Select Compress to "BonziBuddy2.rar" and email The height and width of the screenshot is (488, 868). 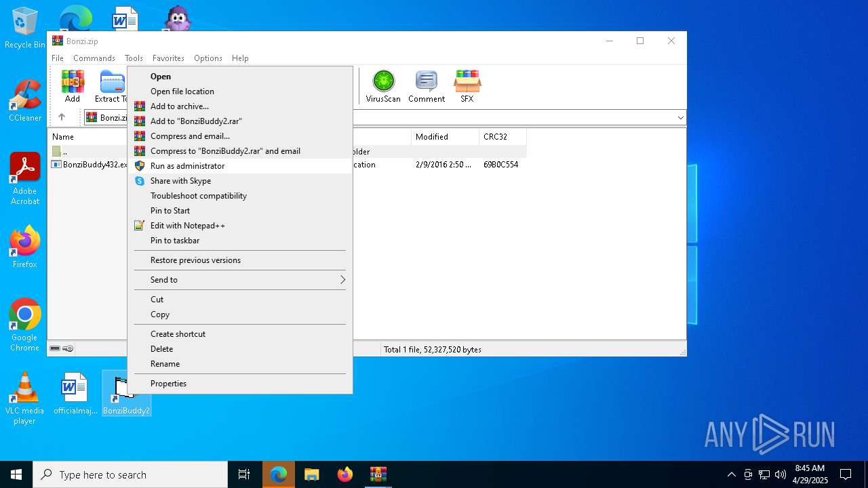click(x=240, y=151)
